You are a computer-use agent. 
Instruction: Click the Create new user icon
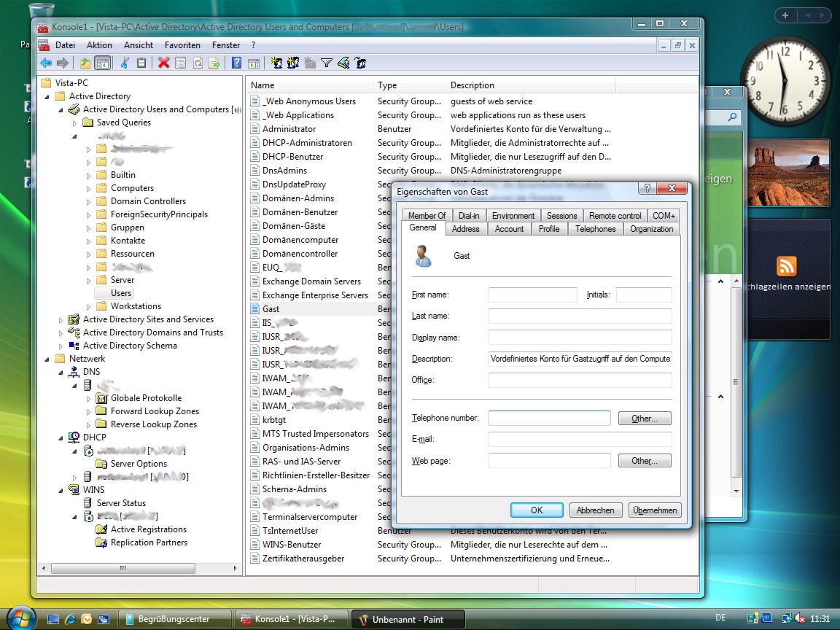(276, 63)
